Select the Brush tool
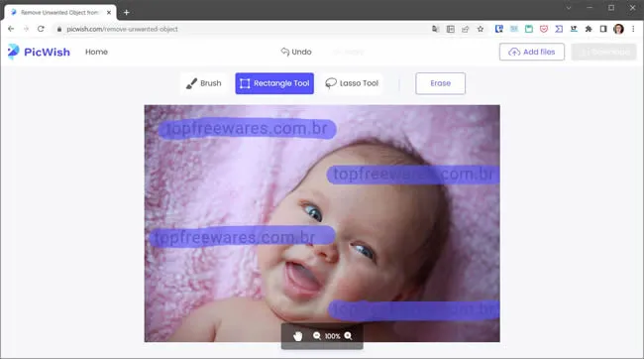Image resolution: width=644 pixels, height=359 pixels. (203, 83)
